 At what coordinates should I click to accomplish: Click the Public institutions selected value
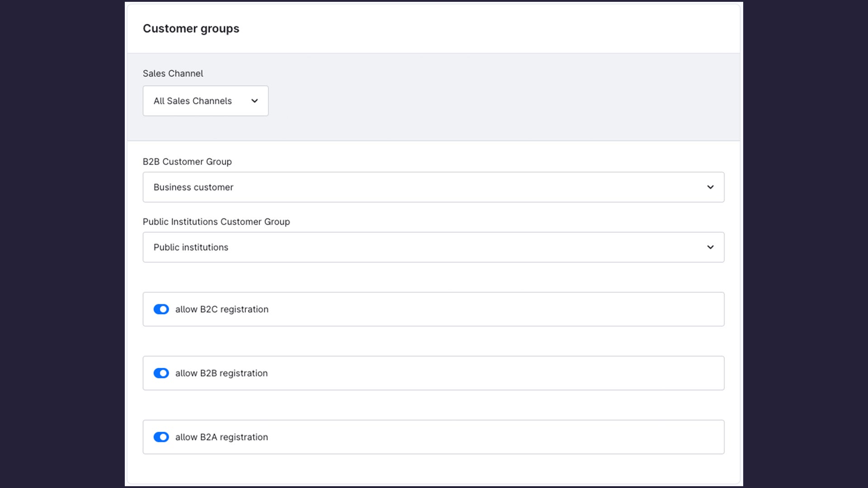tap(191, 247)
